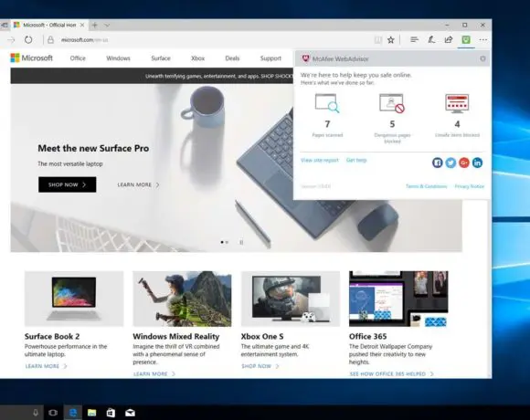This screenshot has width=530, height=420.
Task: Click the dangerous pages blocked icon
Action: pyautogui.click(x=392, y=103)
